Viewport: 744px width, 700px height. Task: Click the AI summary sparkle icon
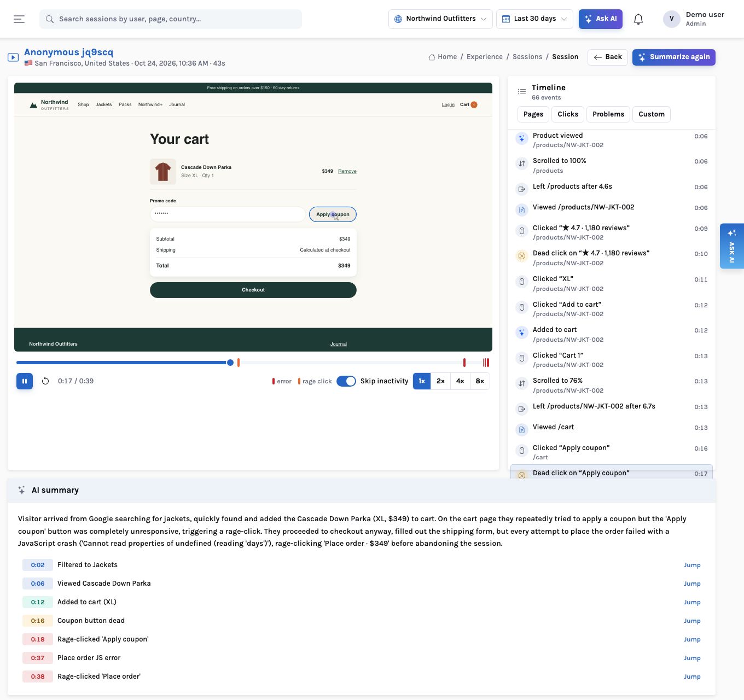21,491
